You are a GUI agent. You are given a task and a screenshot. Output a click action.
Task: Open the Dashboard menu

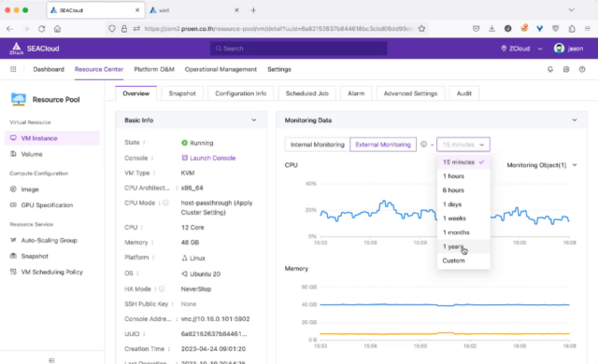tap(49, 69)
